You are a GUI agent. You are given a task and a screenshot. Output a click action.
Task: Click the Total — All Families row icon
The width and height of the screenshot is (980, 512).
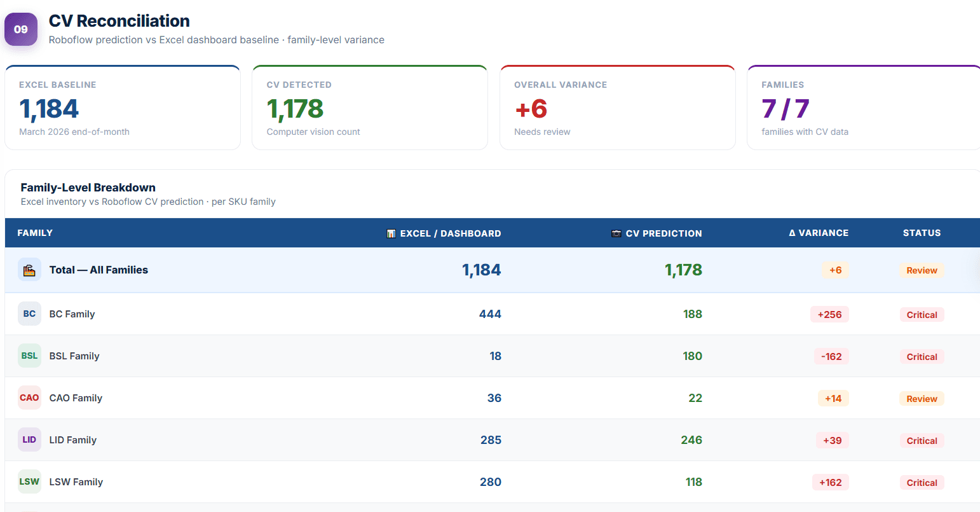point(29,270)
